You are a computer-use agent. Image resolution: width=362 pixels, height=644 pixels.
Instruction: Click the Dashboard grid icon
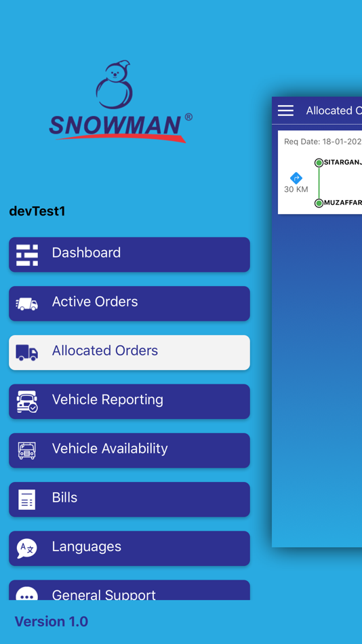coord(27,255)
